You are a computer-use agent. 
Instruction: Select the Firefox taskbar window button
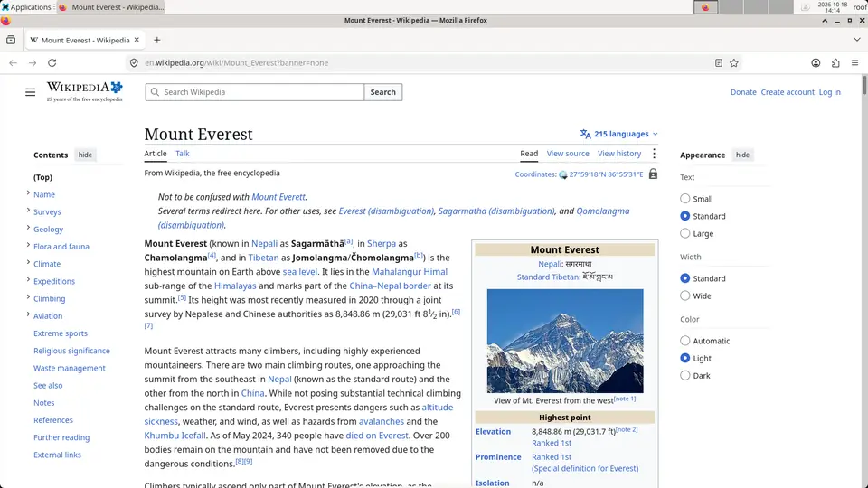pyautogui.click(x=111, y=6)
